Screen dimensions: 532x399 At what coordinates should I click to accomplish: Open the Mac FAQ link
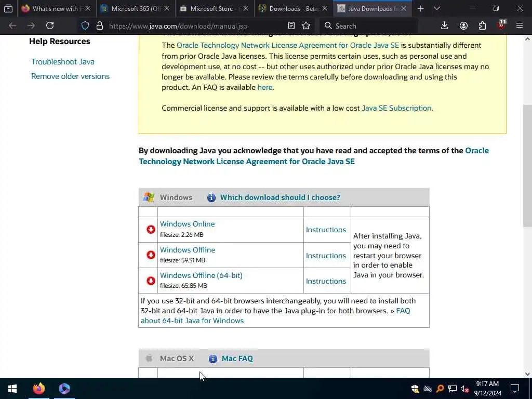pyautogui.click(x=237, y=358)
